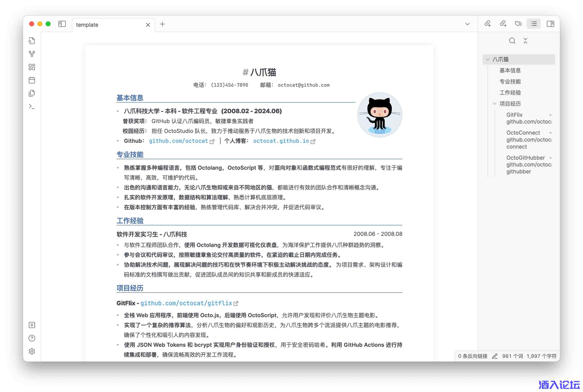Open the github.com/octocat link
The image size is (583, 392).
[x=178, y=141]
